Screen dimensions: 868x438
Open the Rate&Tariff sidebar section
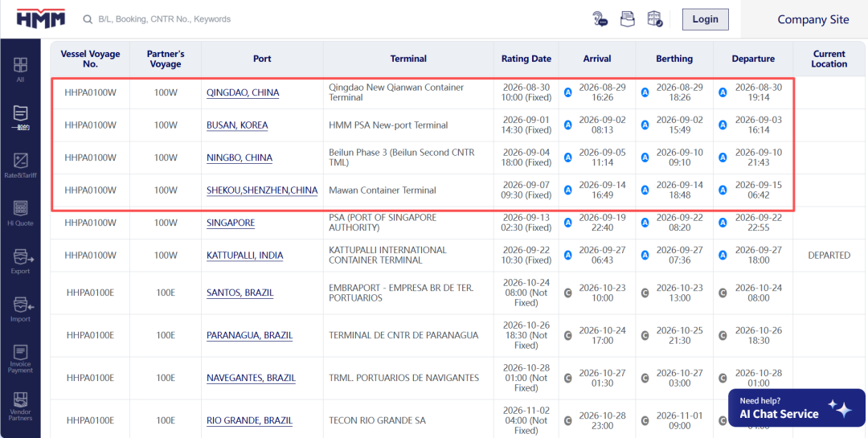pyautogui.click(x=20, y=166)
